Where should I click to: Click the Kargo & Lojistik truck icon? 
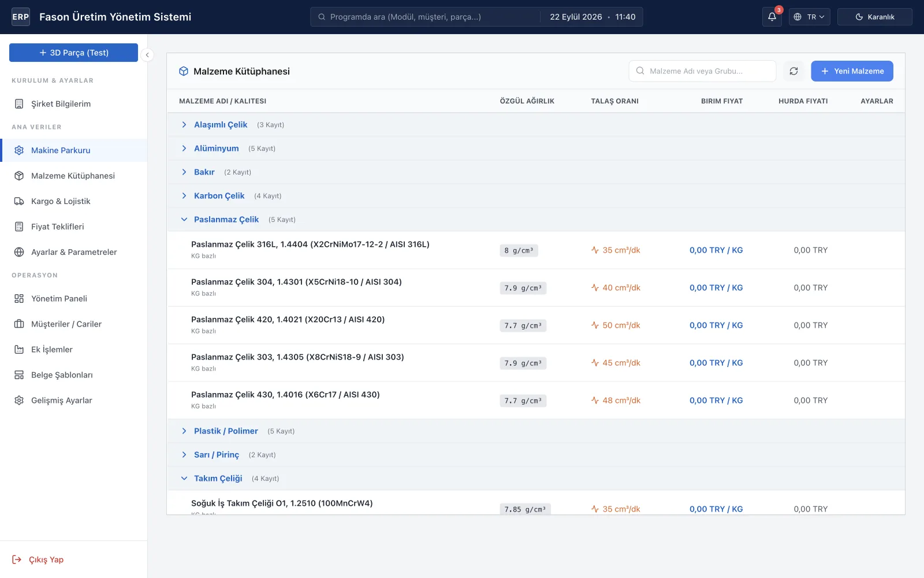coord(19,201)
